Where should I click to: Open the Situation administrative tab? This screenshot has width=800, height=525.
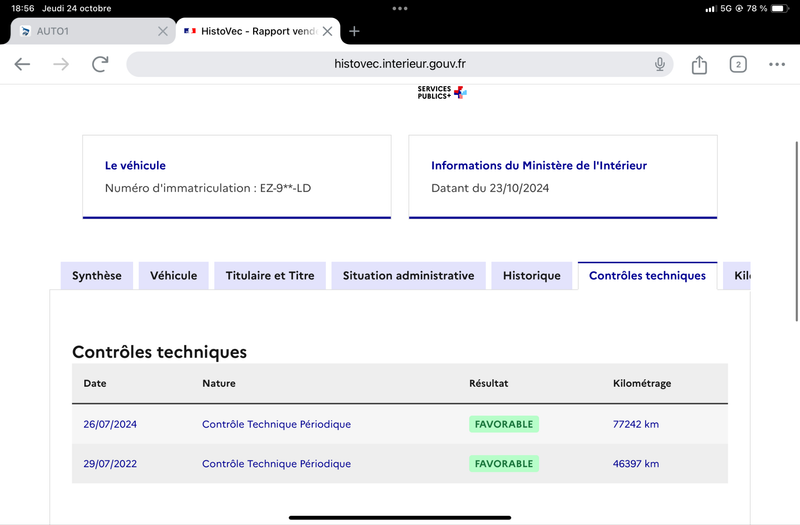point(408,276)
